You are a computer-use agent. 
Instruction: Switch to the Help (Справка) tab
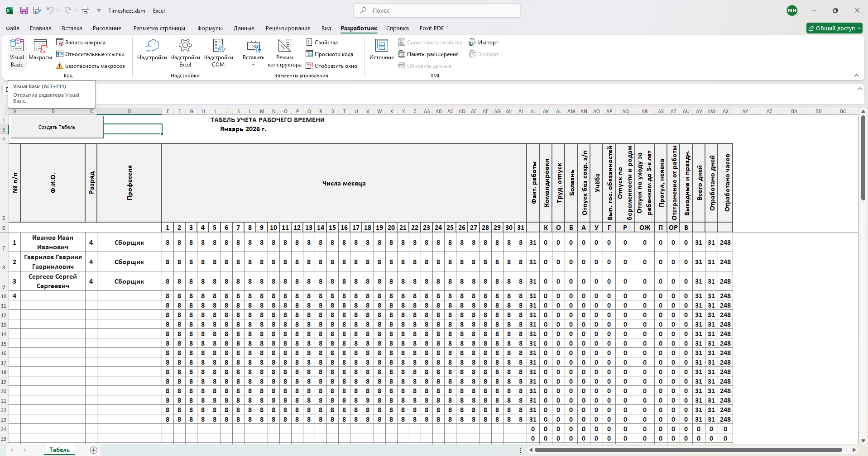coord(398,28)
